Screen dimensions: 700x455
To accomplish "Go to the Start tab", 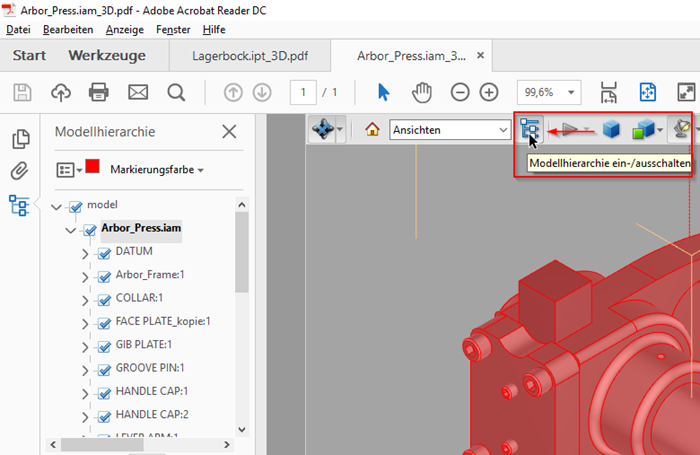I will click(x=29, y=55).
